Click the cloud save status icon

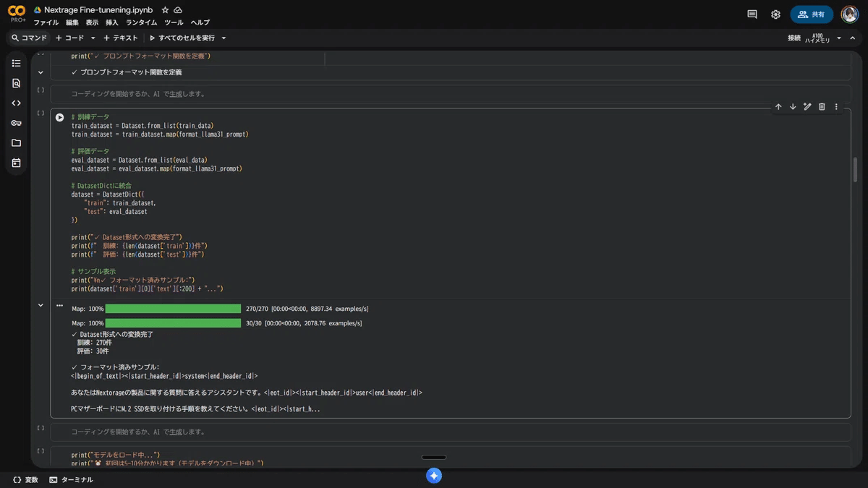[178, 10]
